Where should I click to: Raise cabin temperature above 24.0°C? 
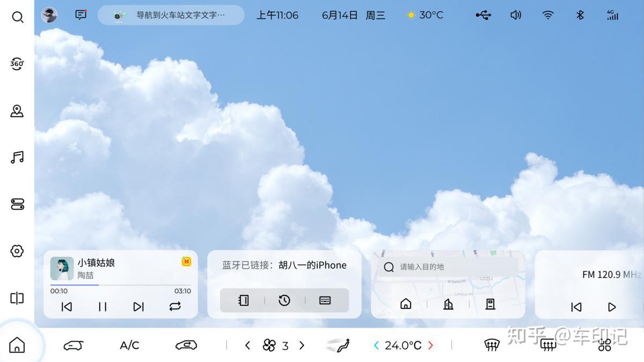point(432,346)
